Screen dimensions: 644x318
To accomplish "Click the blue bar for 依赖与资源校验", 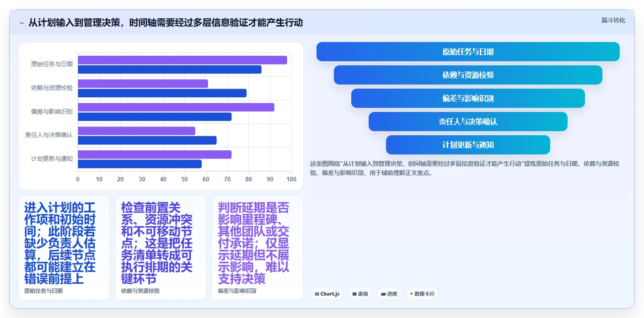I will 162,93.
